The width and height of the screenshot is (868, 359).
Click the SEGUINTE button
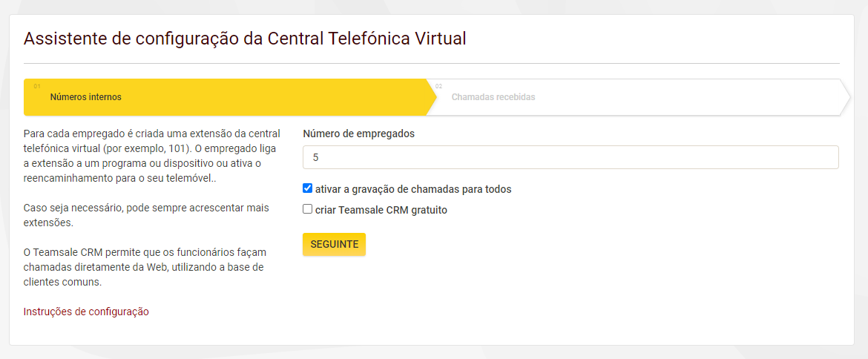(335, 245)
